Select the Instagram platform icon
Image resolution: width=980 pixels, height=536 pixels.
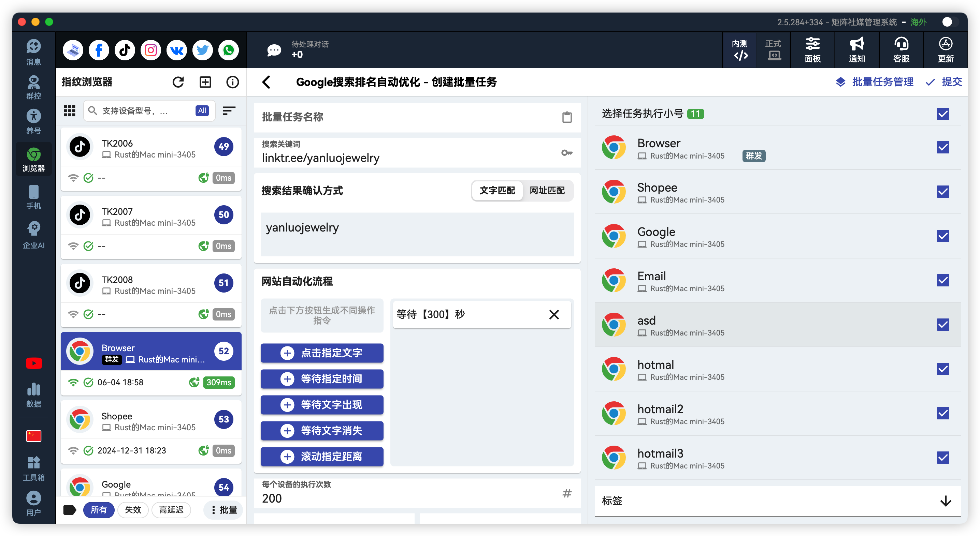[151, 50]
